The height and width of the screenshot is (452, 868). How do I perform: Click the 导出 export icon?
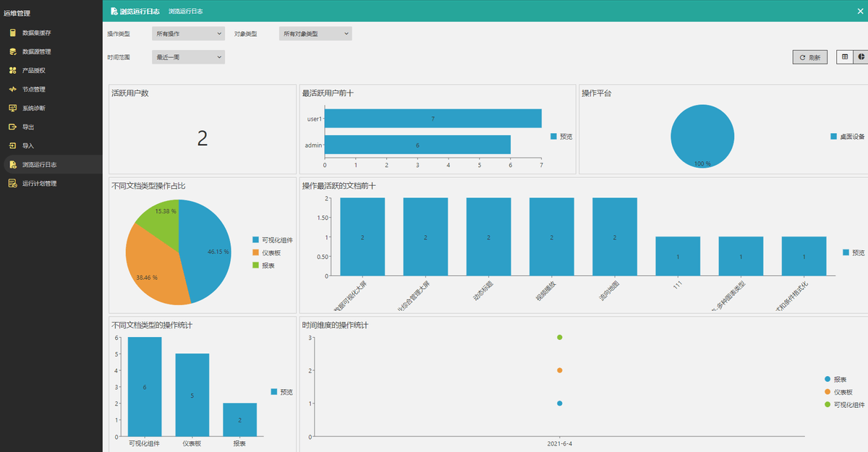[x=12, y=127]
